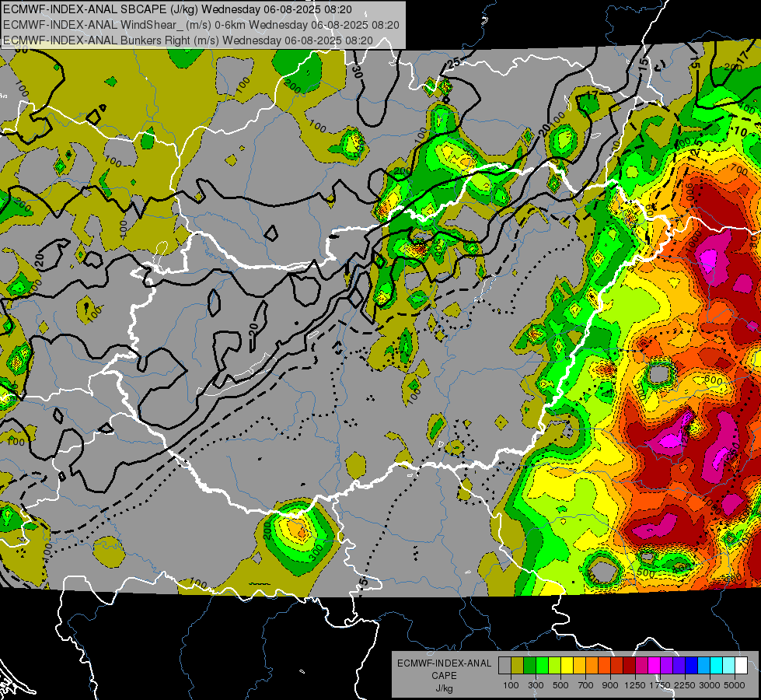
Task: Click the pink-magenta swatch after 1250
Action: (641, 666)
